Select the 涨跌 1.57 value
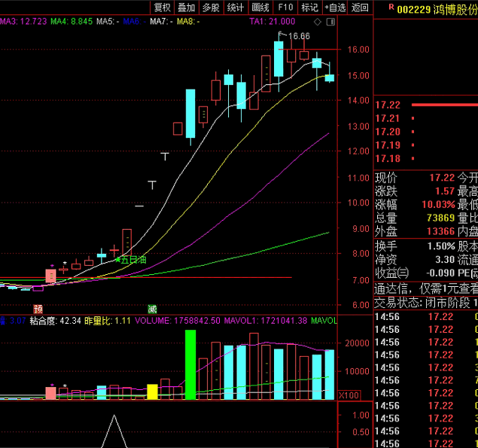This screenshot has height=448, width=478. point(445,191)
